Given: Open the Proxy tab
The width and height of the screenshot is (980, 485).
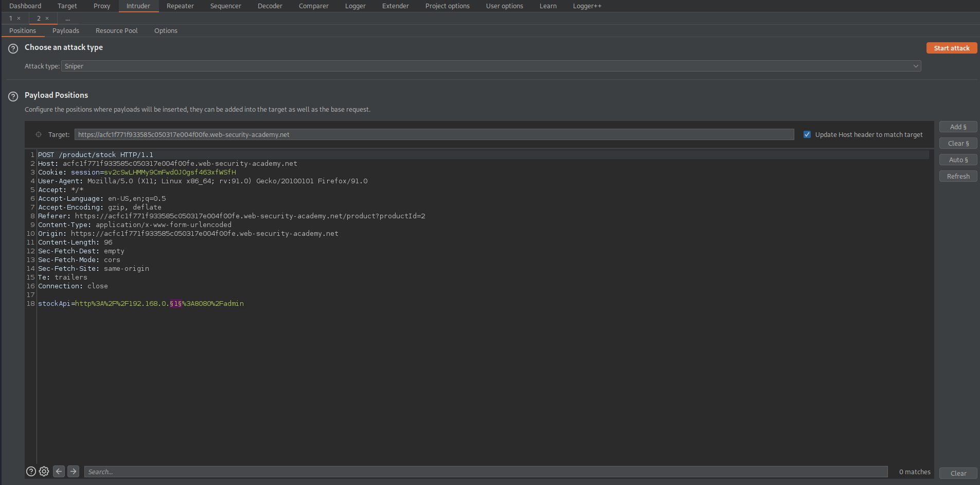Looking at the screenshot, I should tap(102, 6).
